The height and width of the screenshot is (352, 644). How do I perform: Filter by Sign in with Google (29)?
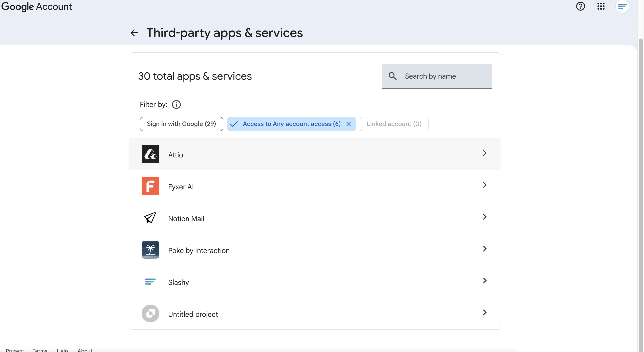click(x=181, y=124)
